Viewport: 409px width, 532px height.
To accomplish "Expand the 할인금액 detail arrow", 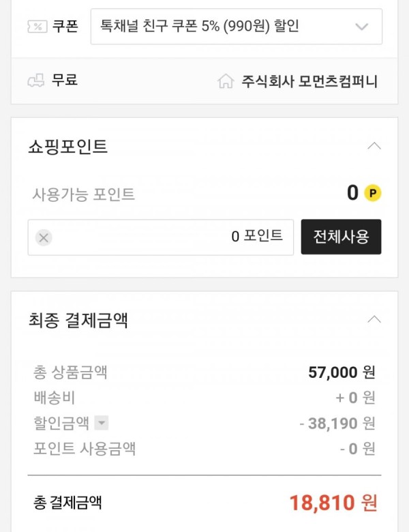I will [x=102, y=423].
